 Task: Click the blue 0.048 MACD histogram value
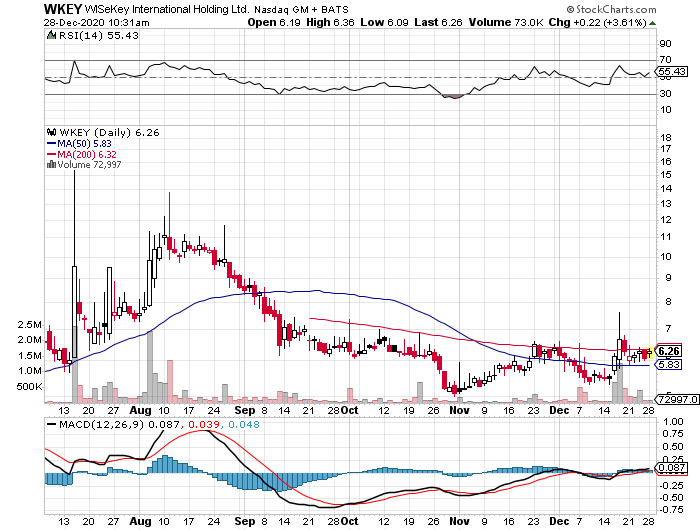pos(244,425)
